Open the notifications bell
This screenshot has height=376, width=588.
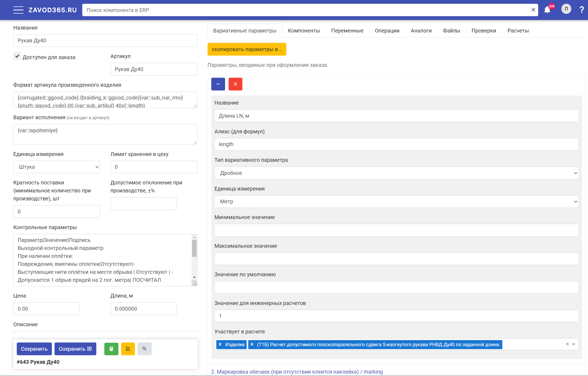(547, 10)
